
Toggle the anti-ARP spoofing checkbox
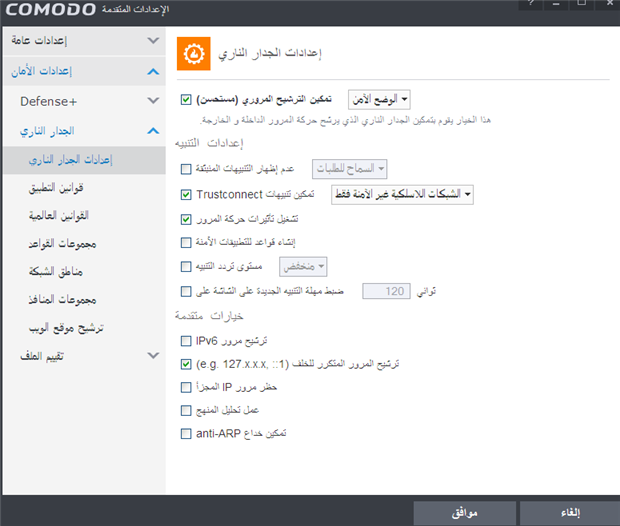coord(187,433)
